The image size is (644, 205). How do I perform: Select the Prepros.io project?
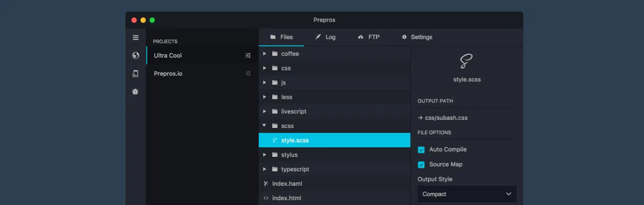[168, 74]
